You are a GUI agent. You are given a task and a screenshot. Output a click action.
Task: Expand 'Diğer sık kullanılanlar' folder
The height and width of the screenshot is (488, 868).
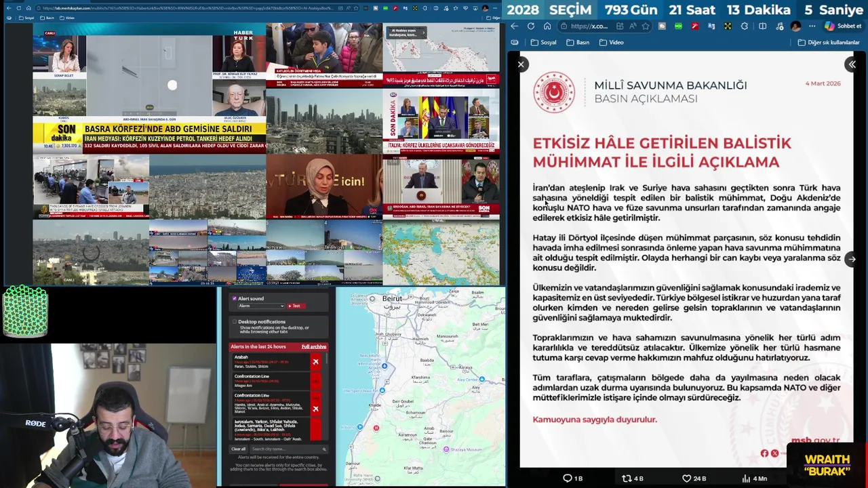pos(829,42)
